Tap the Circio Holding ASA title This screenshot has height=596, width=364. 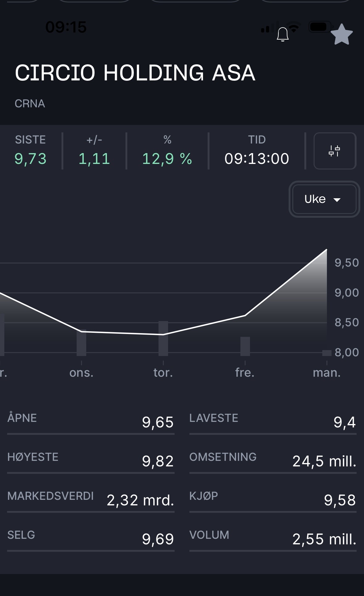point(135,73)
